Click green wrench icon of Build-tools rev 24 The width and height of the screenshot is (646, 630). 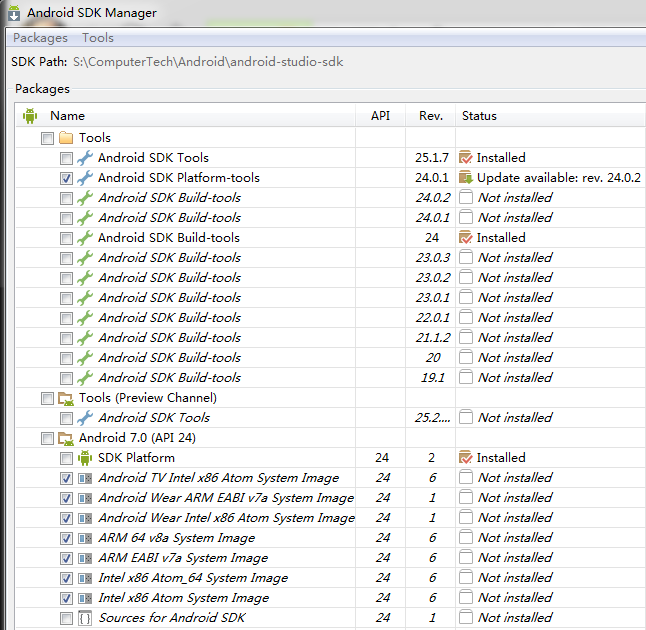pyautogui.click(x=85, y=238)
